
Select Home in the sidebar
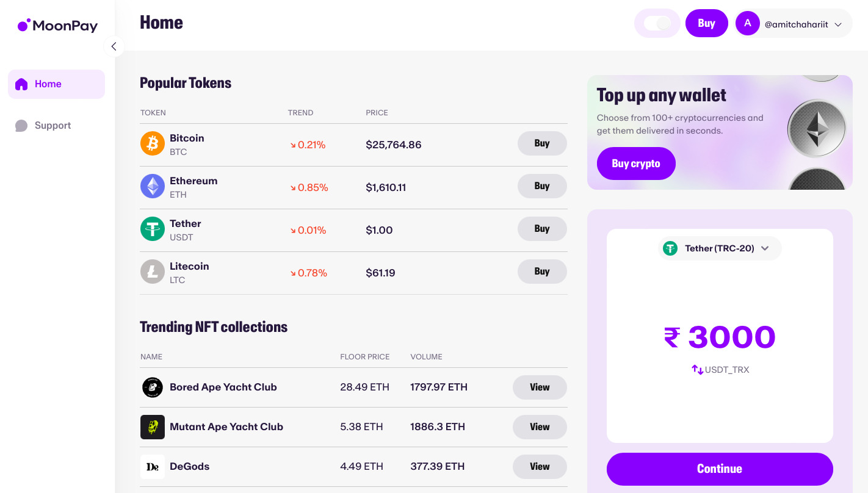pos(56,84)
